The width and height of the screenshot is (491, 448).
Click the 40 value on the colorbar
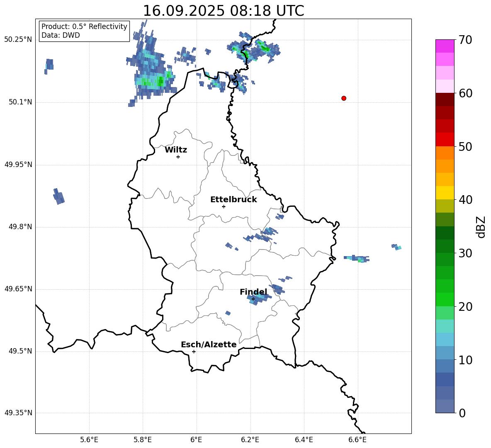pyautogui.click(x=465, y=200)
